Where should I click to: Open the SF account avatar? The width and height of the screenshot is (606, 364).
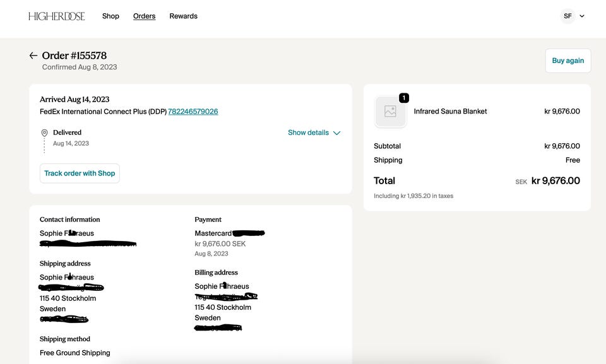(567, 16)
